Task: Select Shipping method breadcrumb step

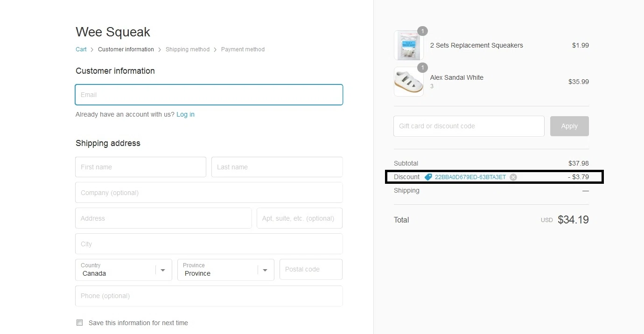Action: click(188, 49)
